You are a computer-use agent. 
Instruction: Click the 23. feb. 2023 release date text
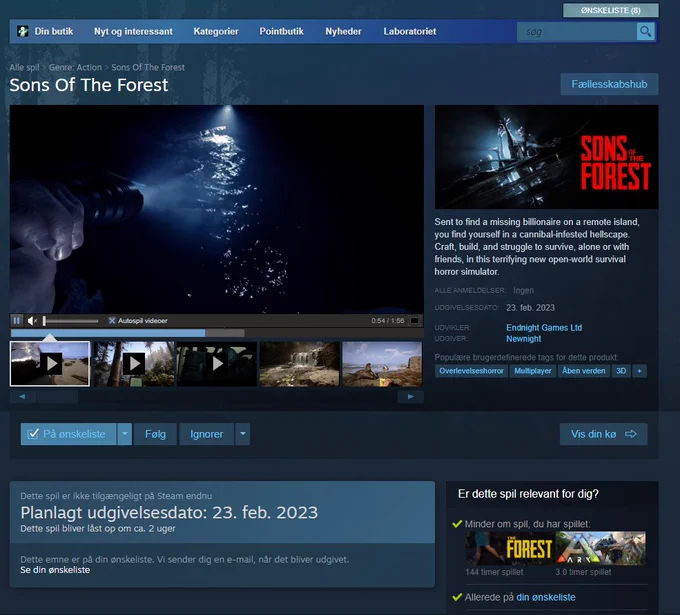(530, 308)
